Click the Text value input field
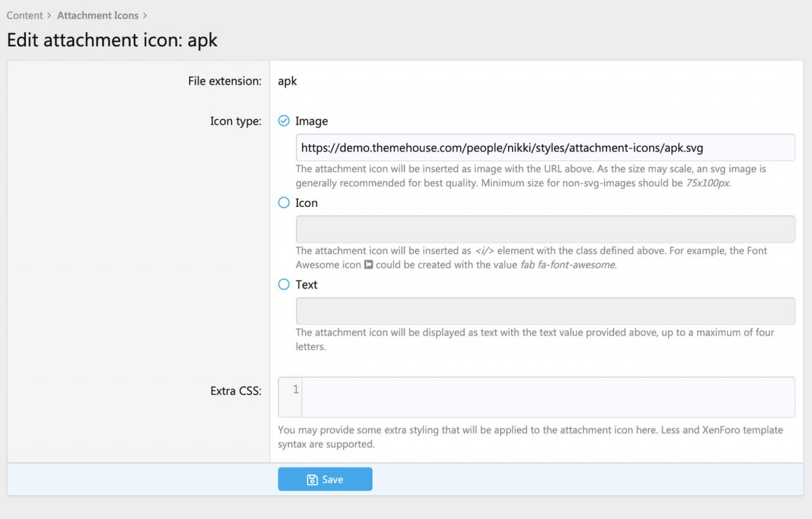Viewport: 812px width, 519px height. [x=545, y=311]
